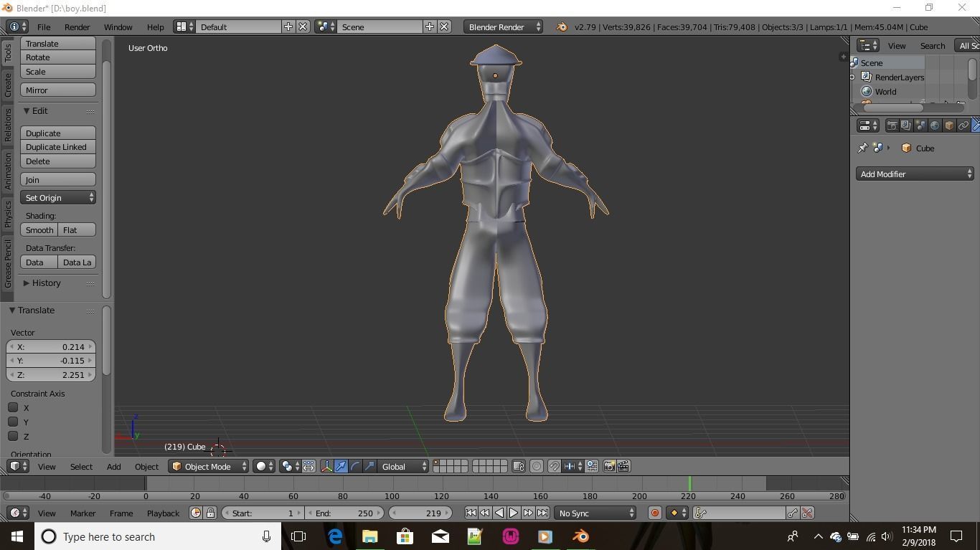Image resolution: width=980 pixels, height=550 pixels.
Task: Click the Duplicate Linked button
Action: click(x=58, y=147)
